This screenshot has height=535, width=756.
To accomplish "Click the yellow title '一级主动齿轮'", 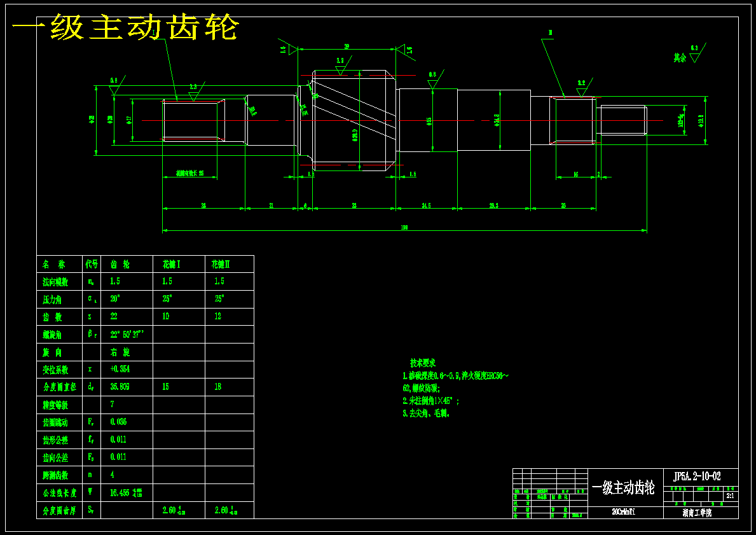I will pos(125,27).
